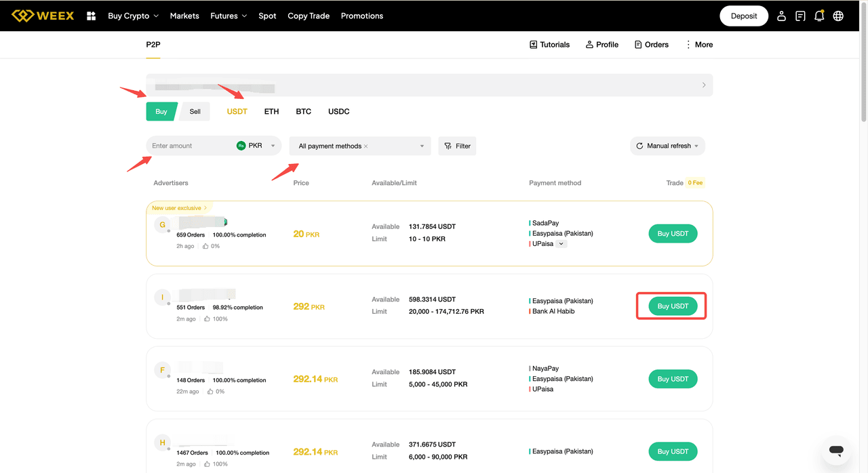Screen dimensions: 868x473
Task: Open the apps grid menu icon
Action: (92, 16)
